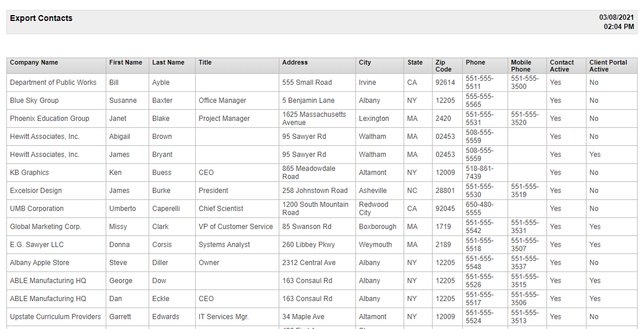Image resolution: width=644 pixels, height=329 pixels.
Task: Click last name Bryant
Action: pos(162,155)
